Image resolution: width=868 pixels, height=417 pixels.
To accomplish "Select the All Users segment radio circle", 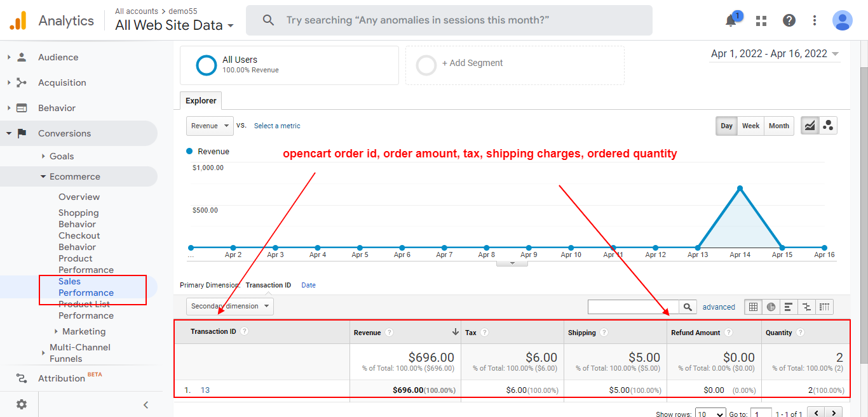I will point(206,65).
